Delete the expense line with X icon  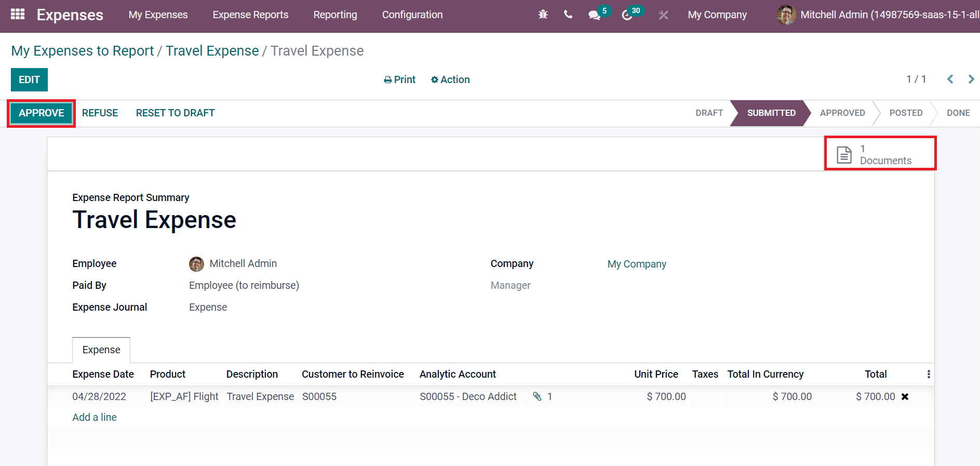pyautogui.click(x=905, y=396)
